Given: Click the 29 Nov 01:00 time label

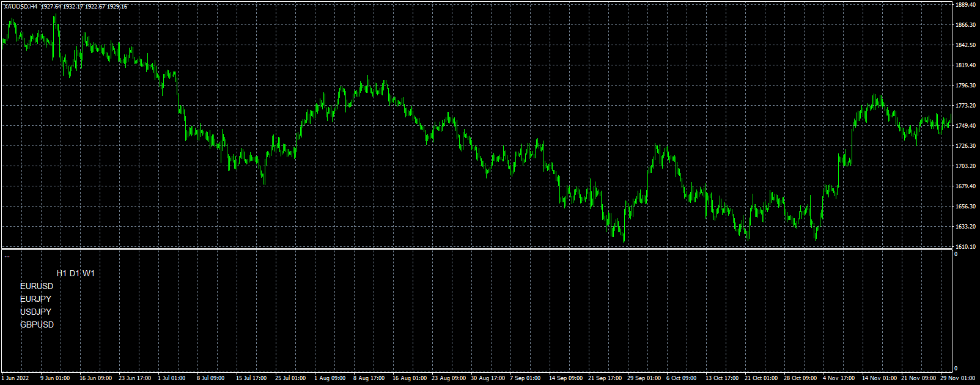Looking at the screenshot, I should point(958,378).
